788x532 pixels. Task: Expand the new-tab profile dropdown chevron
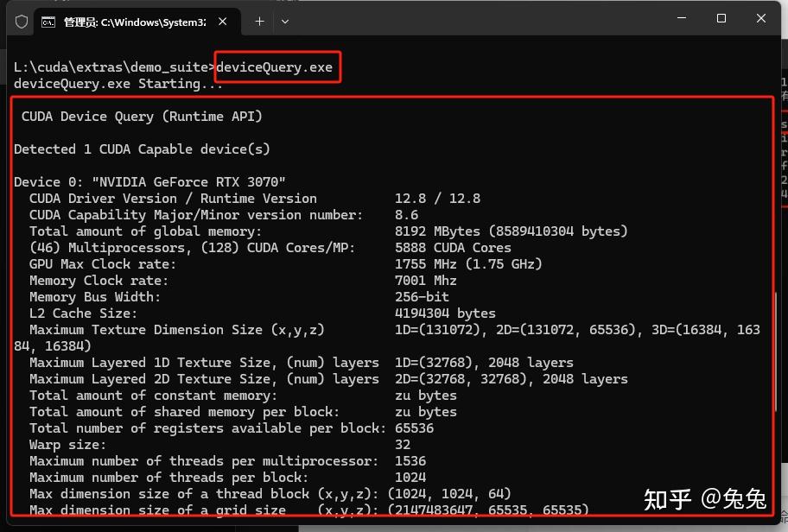[285, 22]
